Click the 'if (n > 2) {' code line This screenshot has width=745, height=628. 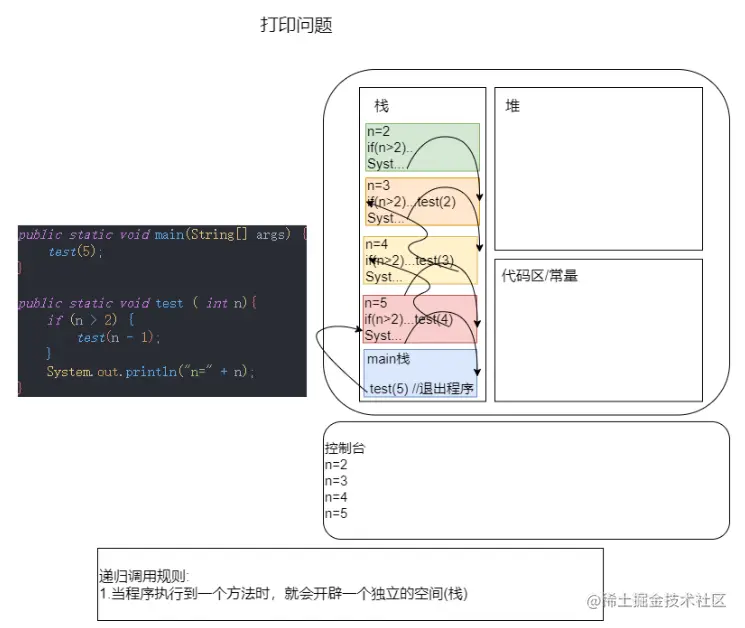(90, 320)
